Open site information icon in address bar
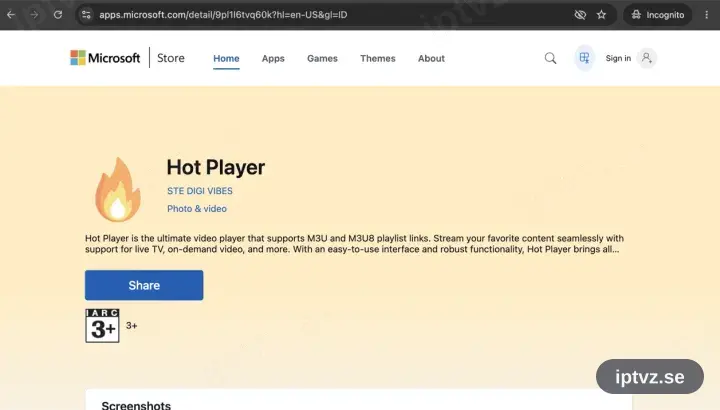Viewport: 720px width, 410px height. (x=86, y=15)
